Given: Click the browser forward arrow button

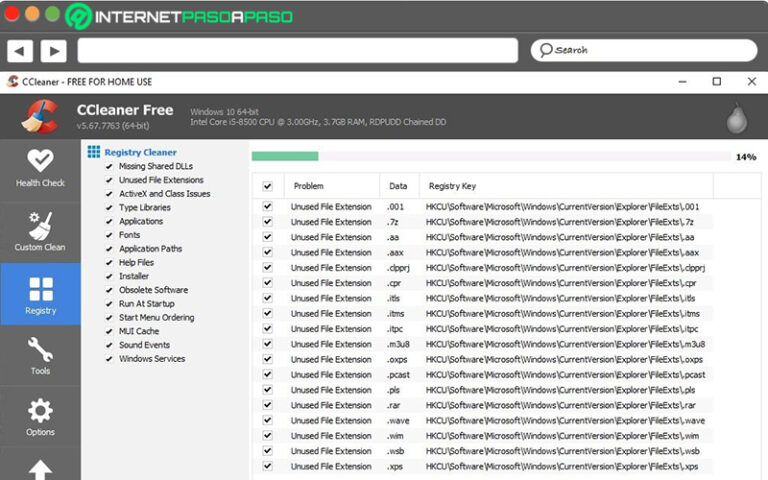Looking at the screenshot, I should 53,50.
